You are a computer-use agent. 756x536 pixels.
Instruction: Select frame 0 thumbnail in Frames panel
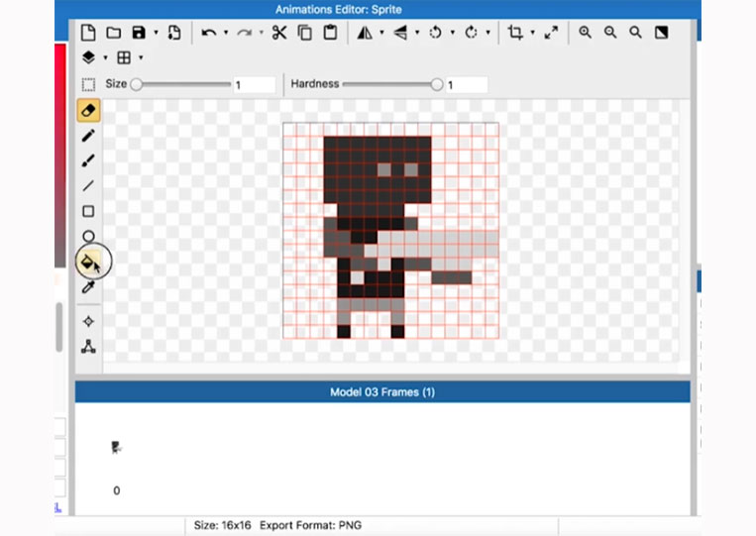(x=116, y=448)
